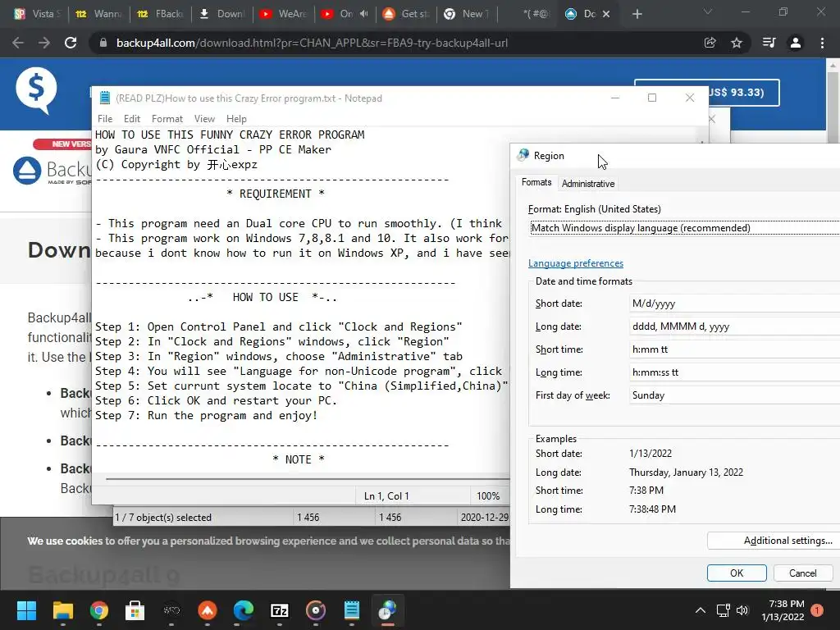The width and height of the screenshot is (840, 630).
Task: Select the Formats tab in Region
Action: (536, 182)
